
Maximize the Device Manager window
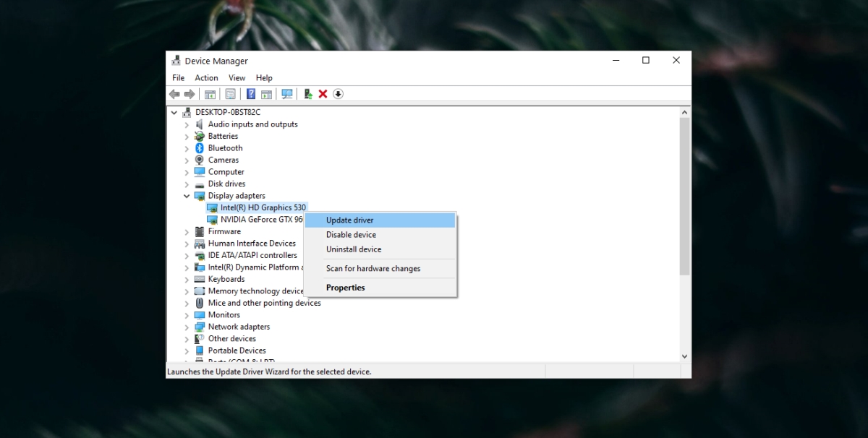(646, 61)
